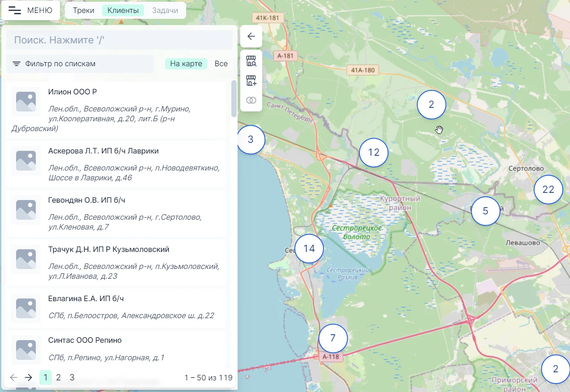
Task: Click the store search icon
Action: [251, 61]
